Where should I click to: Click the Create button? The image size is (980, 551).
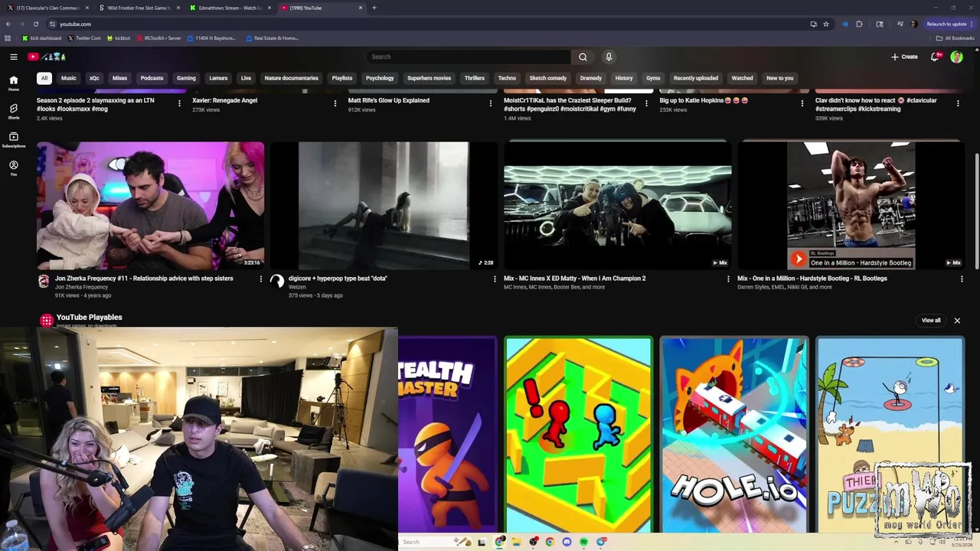pos(904,57)
